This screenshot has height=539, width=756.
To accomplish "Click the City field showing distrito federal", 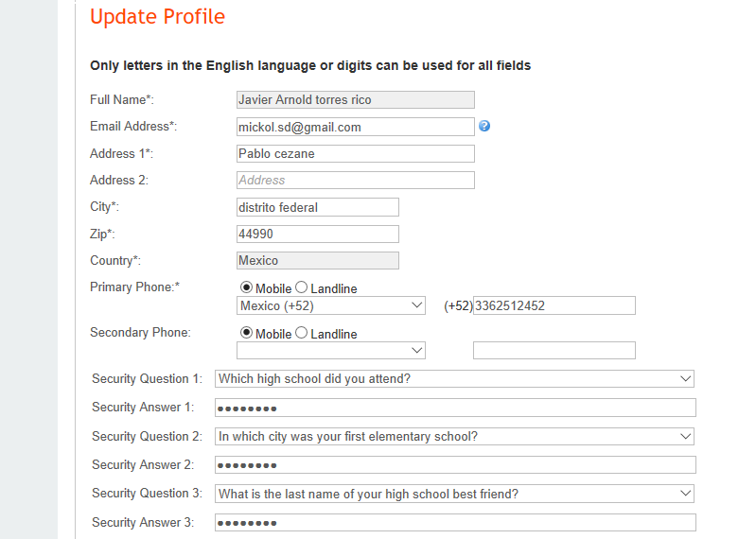I will pyautogui.click(x=317, y=207).
